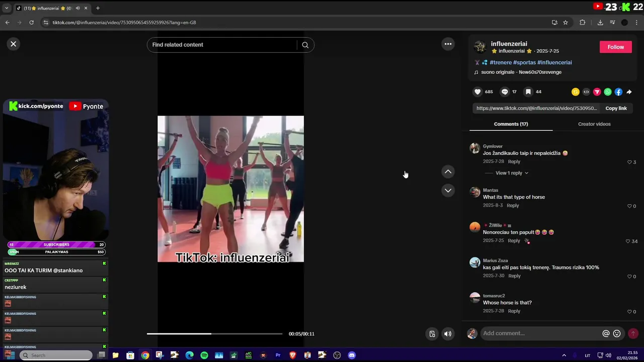Image resolution: width=644 pixels, height=362 pixels.
Task: Go back in browser history
Action: [7, 23]
